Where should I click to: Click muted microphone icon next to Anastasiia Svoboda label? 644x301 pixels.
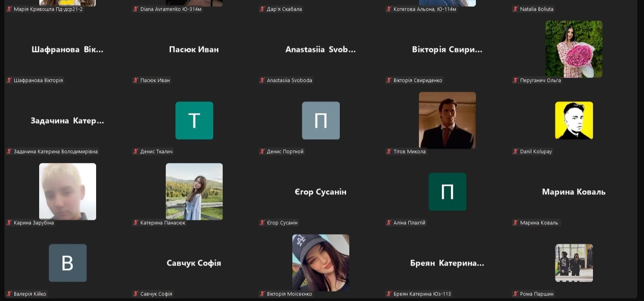point(262,80)
